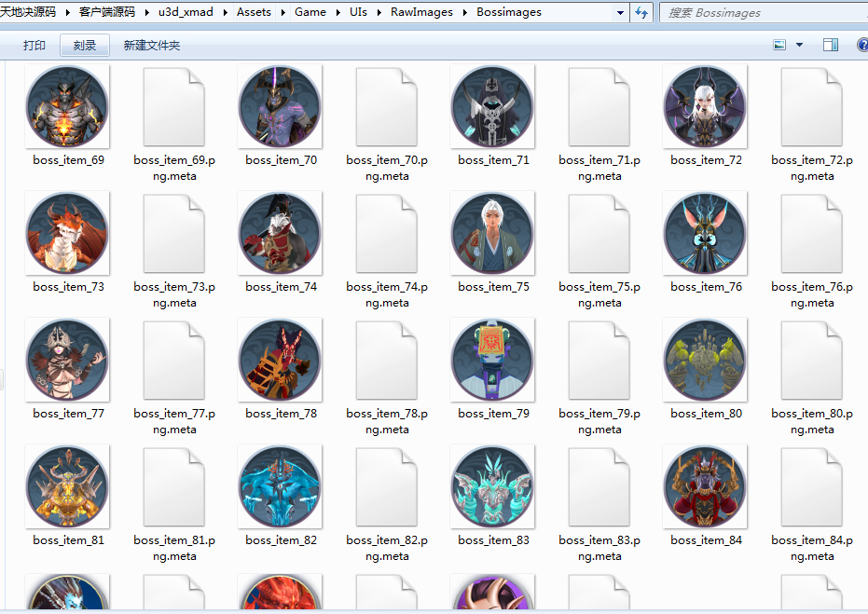
Task: Click the 打印 print toolbar item
Action: (34, 46)
